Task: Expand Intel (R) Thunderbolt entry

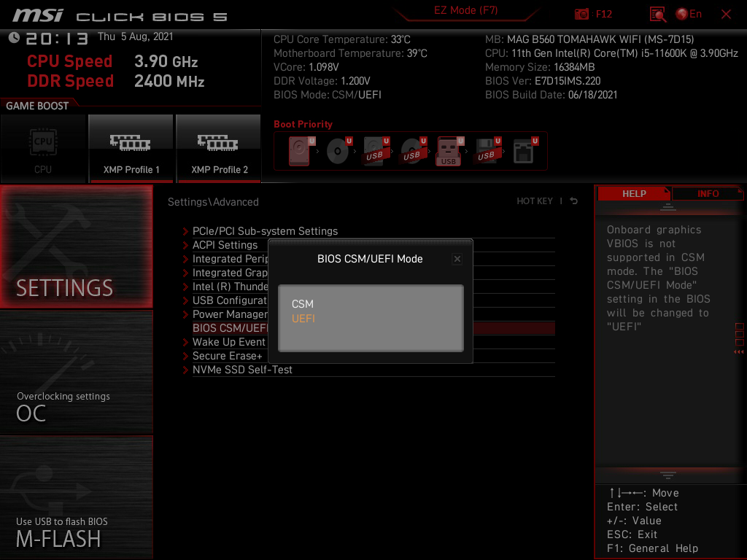Action: click(225, 287)
